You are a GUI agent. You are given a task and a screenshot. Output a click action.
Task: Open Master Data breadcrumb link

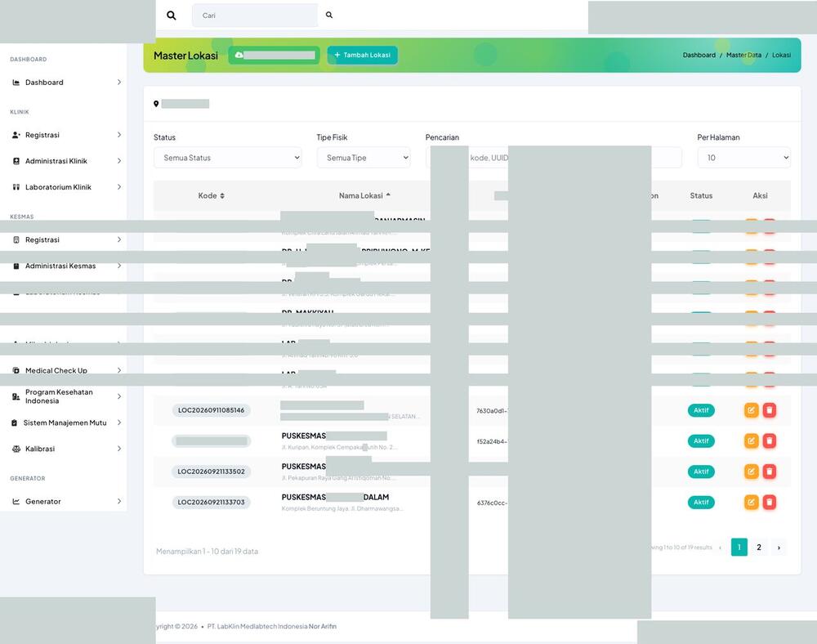click(743, 55)
